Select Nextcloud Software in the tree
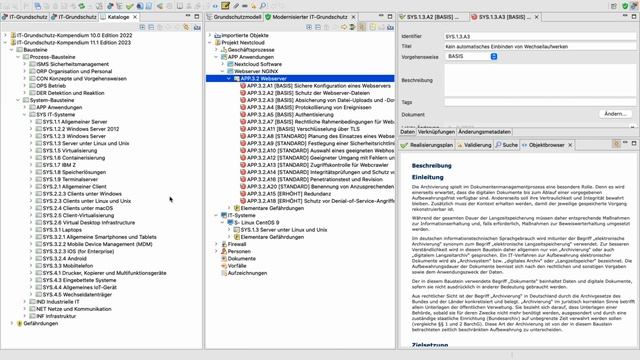 (x=258, y=64)
